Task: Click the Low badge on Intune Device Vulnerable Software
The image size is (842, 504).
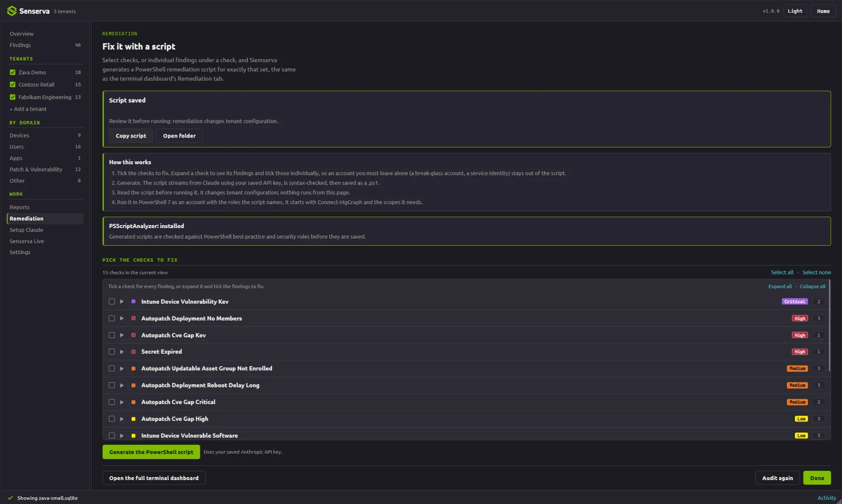Action: [801, 435]
